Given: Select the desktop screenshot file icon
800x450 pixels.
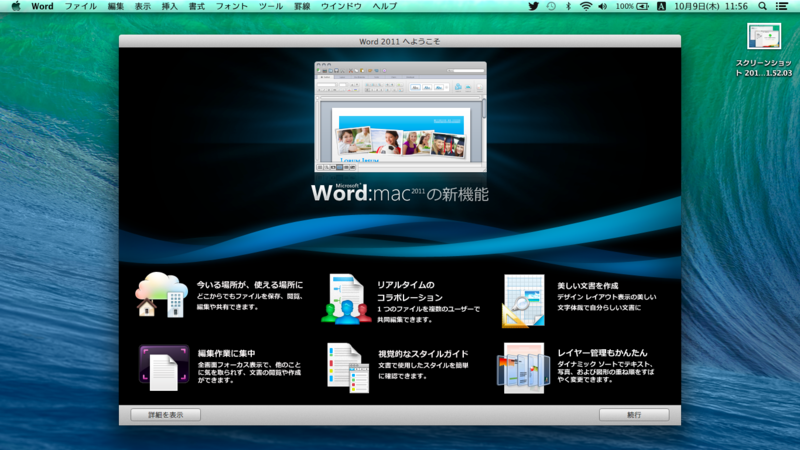Looking at the screenshot, I should [x=764, y=36].
